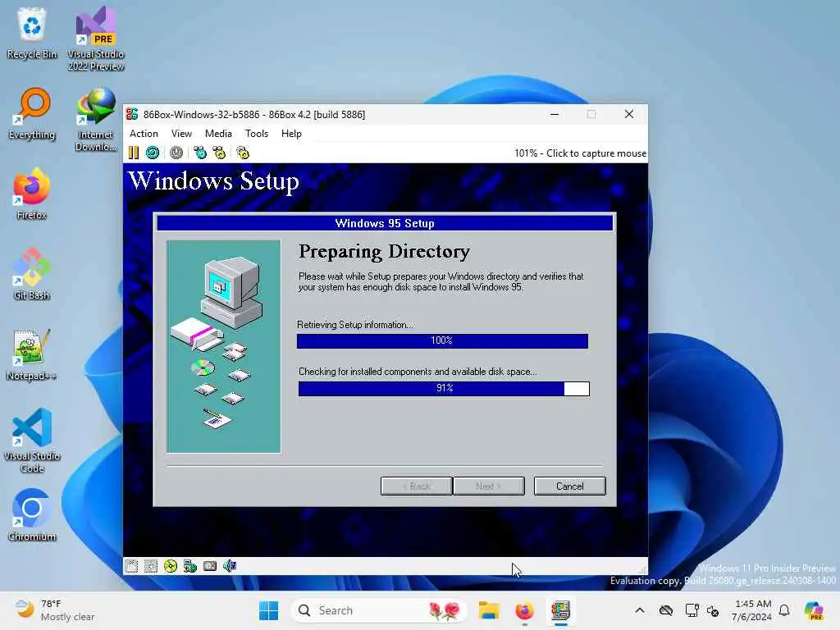Click the grey status bar icon beside network

point(210,566)
